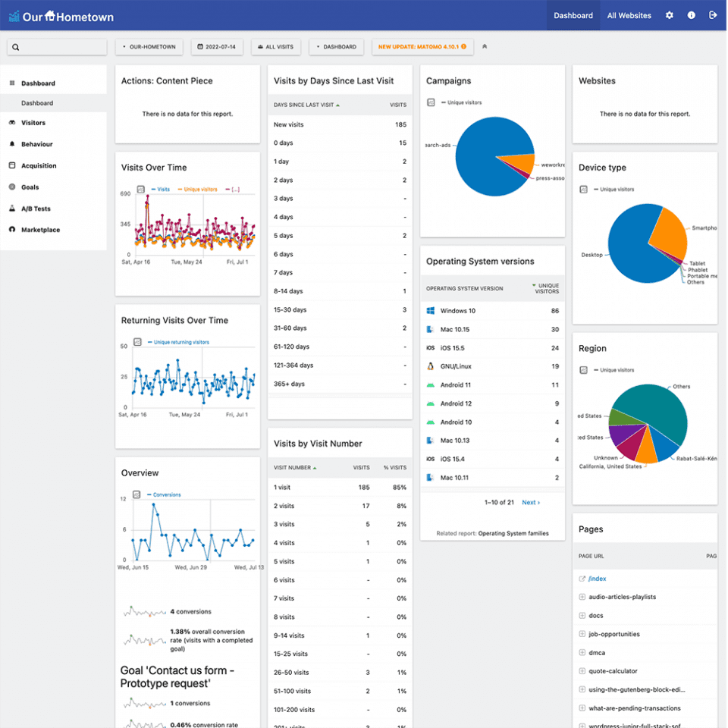Open metric picker icon in Campaigns widget

tap(431, 102)
